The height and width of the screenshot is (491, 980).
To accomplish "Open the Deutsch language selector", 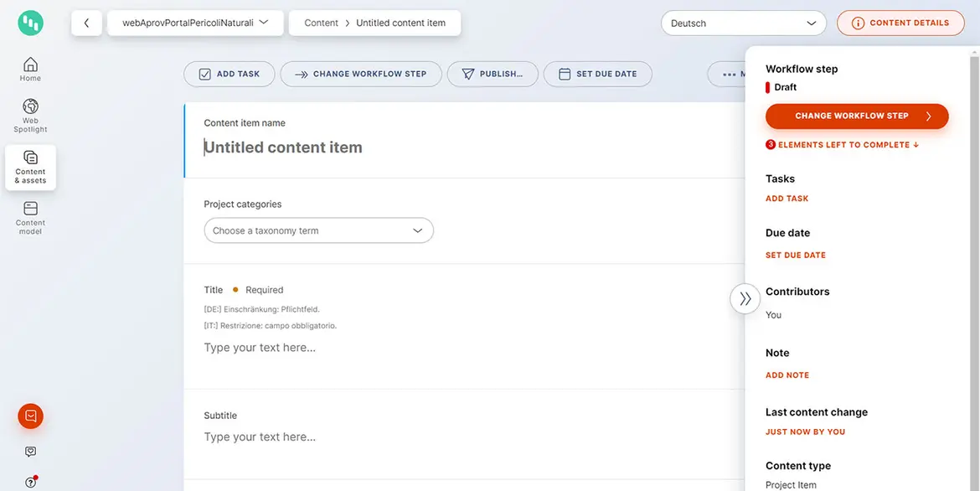I will (743, 23).
